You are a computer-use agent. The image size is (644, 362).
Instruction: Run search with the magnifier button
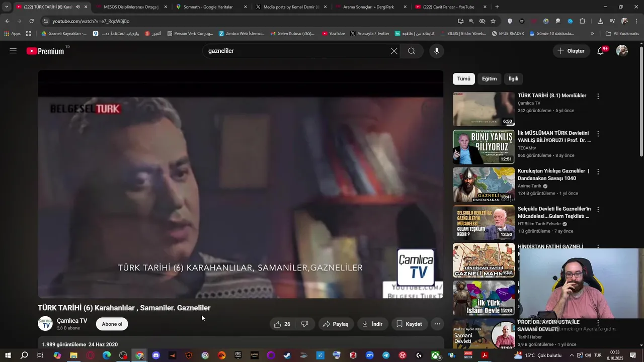(412, 51)
